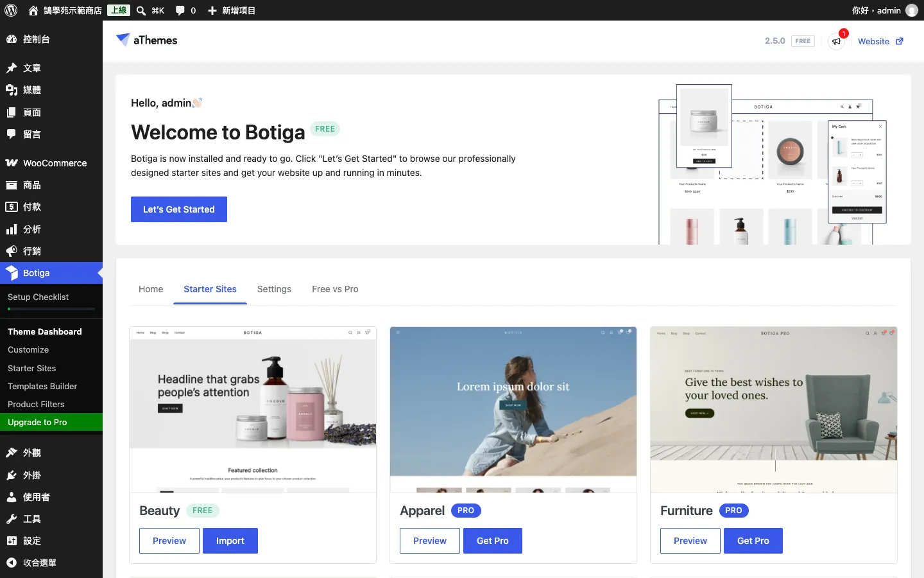
Task: Open the 工具 tools menu
Action: pos(51,519)
